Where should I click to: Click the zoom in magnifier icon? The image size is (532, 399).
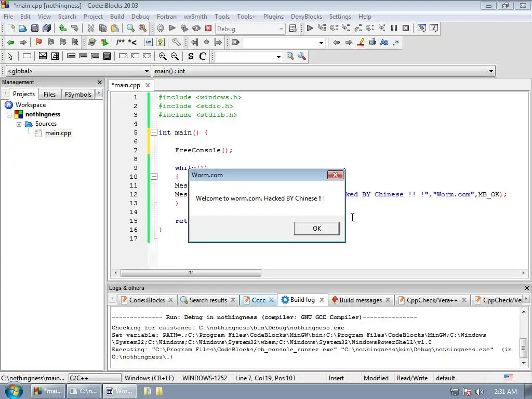tap(163, 56)
